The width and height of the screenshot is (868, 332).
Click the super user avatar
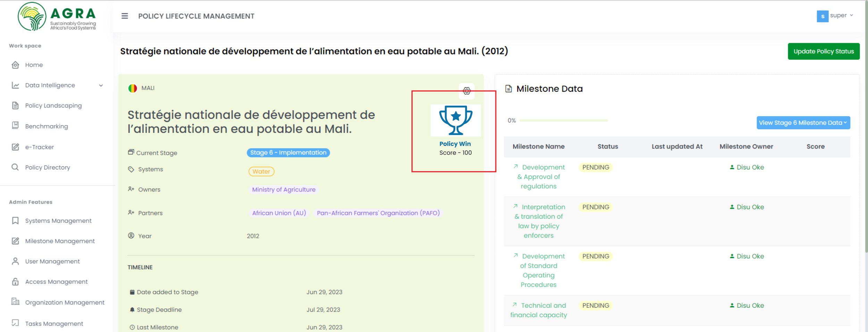tap(823, 16)
